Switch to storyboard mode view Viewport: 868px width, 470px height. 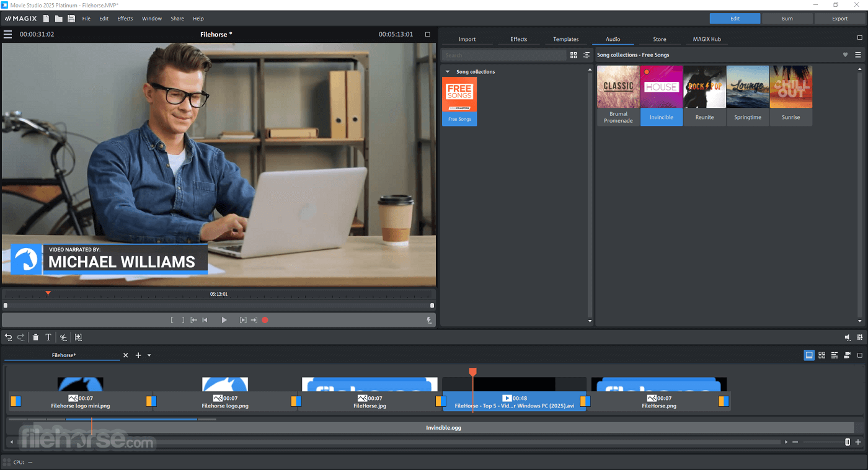[x=809, y=355]
